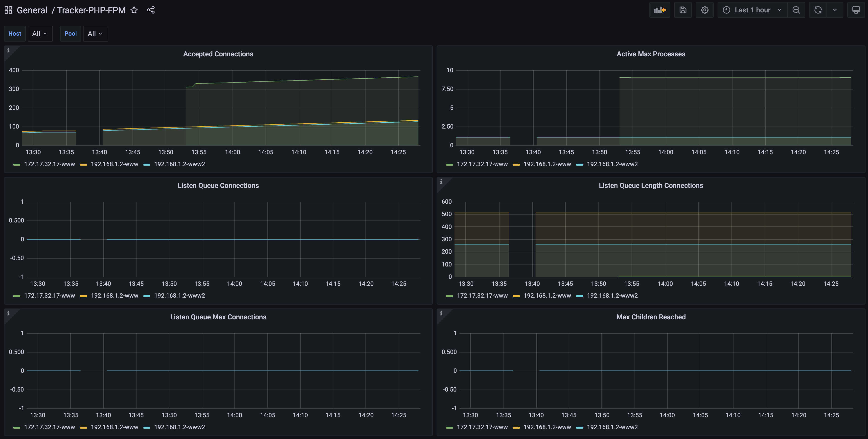Click the Save dashboard icon
The height and width of the screenshot is (439, 868).
[x=683, y=10]
